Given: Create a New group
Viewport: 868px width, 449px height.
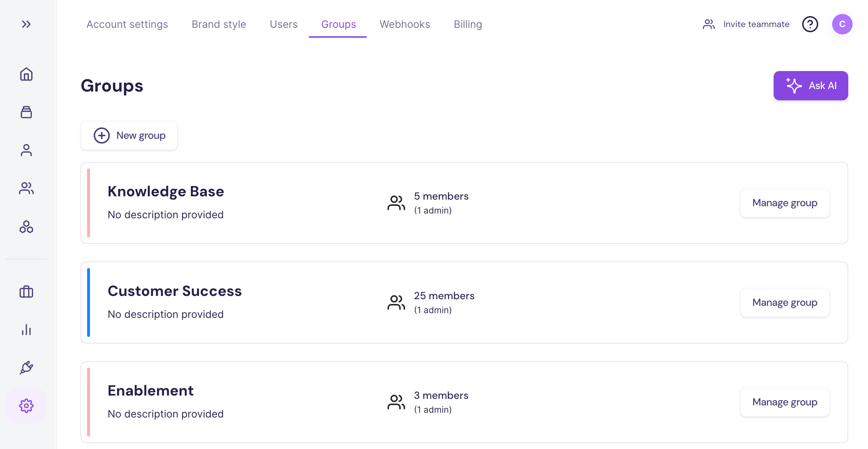Looking at the screenshot, I should coord(129,136).
